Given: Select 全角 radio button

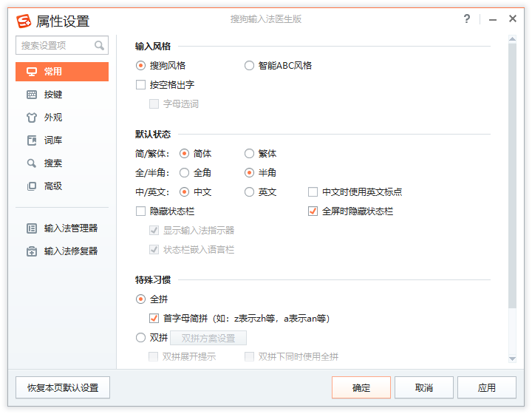Looking at the screenshot, I should [184, 173].
